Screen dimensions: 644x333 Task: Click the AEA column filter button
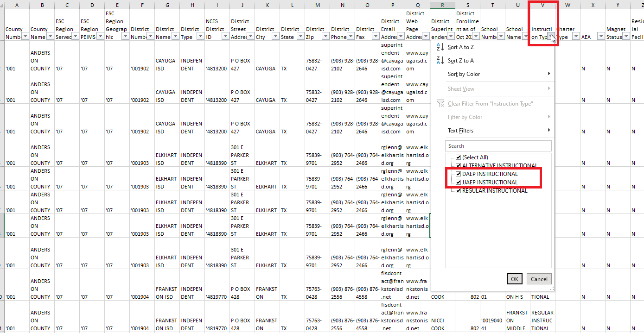click(x=601, y=37)
